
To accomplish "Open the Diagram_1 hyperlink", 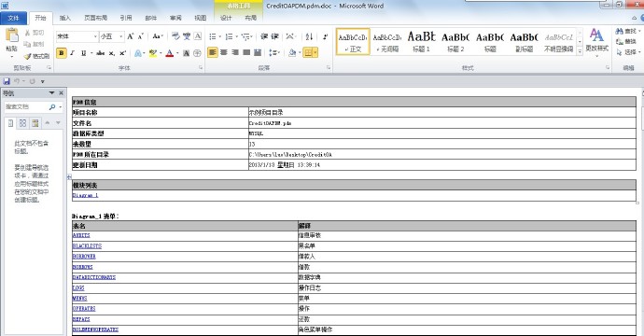I will (86, 195).
